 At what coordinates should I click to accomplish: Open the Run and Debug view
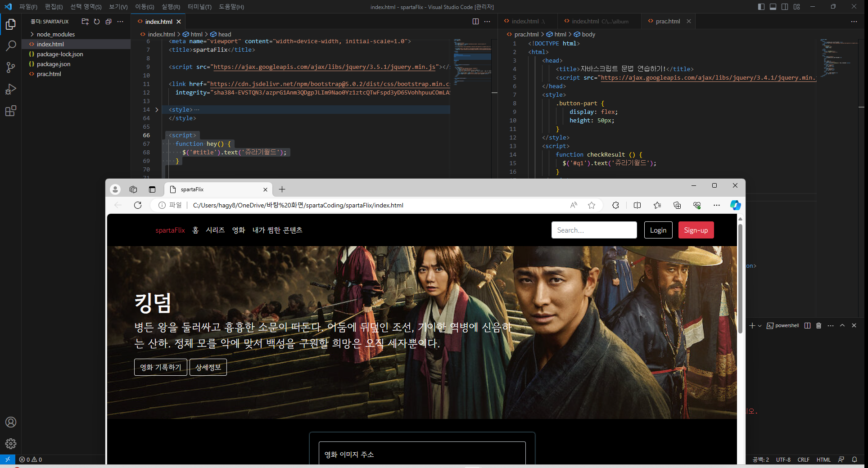(11, 89)
